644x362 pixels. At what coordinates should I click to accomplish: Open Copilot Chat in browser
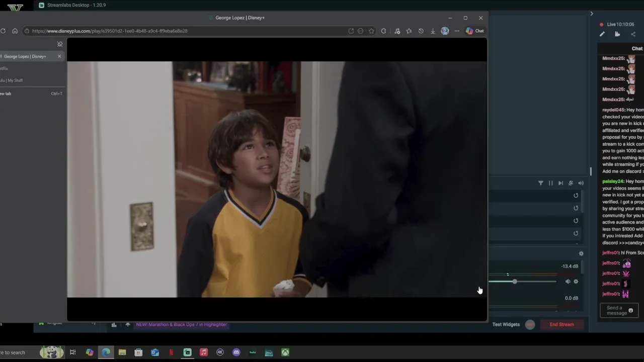pos(474,31)
